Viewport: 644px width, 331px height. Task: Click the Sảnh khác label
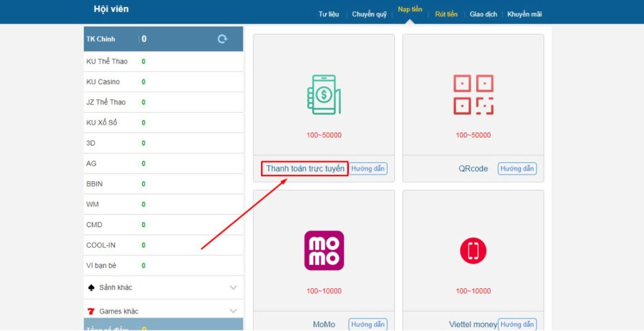[116, 288]
